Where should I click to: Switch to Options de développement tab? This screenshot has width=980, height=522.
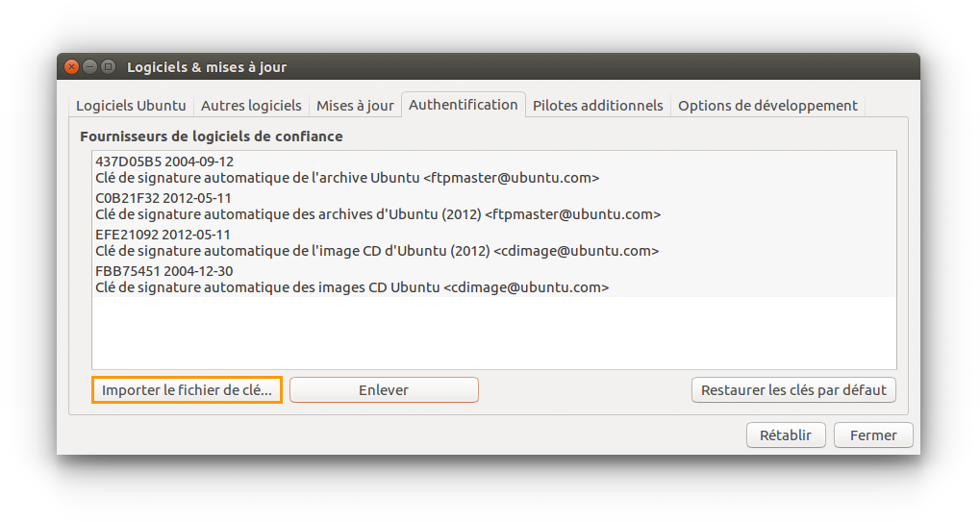point(767,106)
